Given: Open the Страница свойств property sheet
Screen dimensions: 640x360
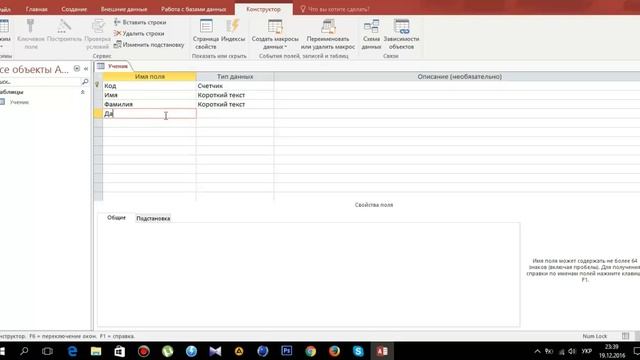Looking at the screenshot, I should 206,34.
